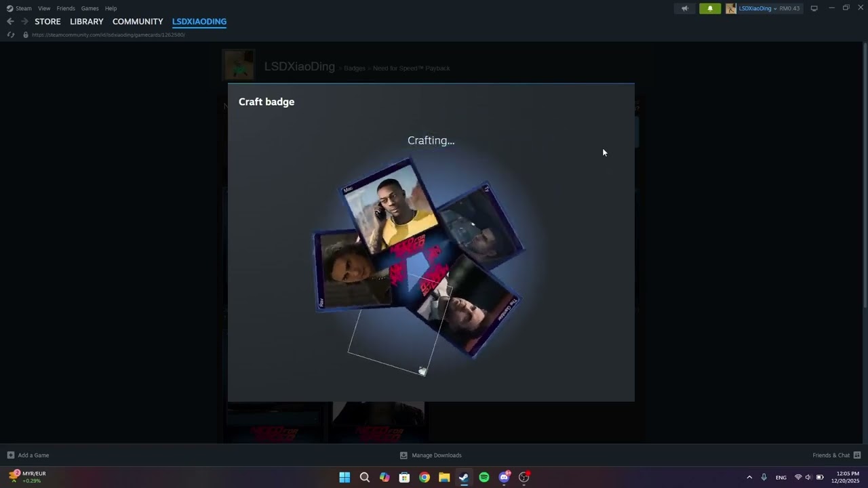Open the Microsoft Store taskbar icon

pyautogui.click(x=404, y=477)
